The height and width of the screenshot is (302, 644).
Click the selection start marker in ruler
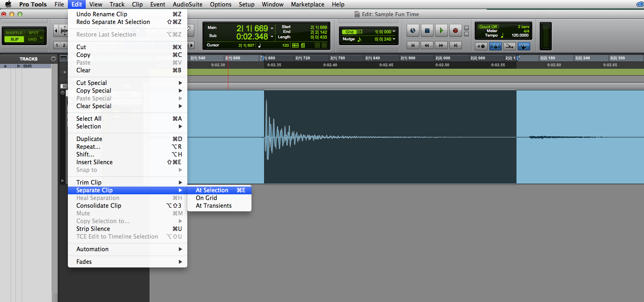[262, 58]
